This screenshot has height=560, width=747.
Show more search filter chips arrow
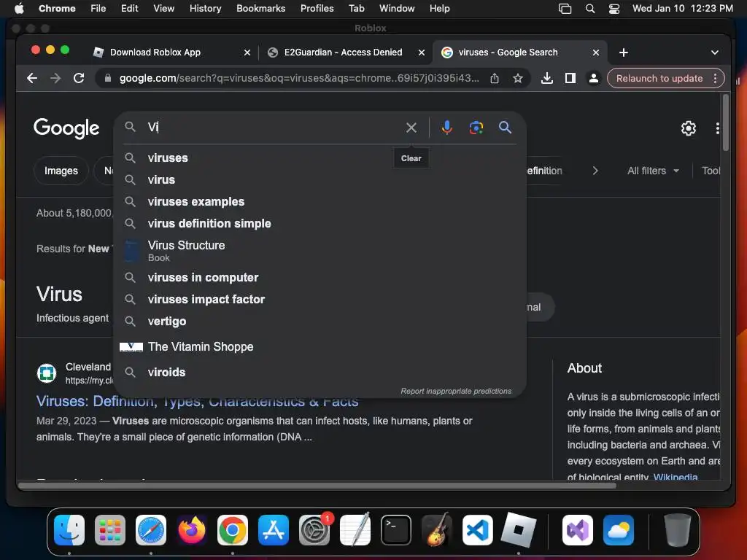pos(595,171)
